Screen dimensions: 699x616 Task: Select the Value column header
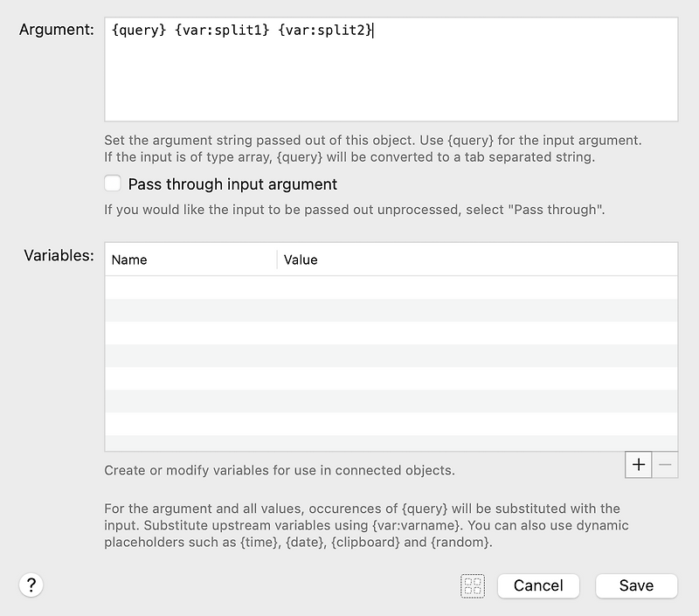tap(301, 260)
